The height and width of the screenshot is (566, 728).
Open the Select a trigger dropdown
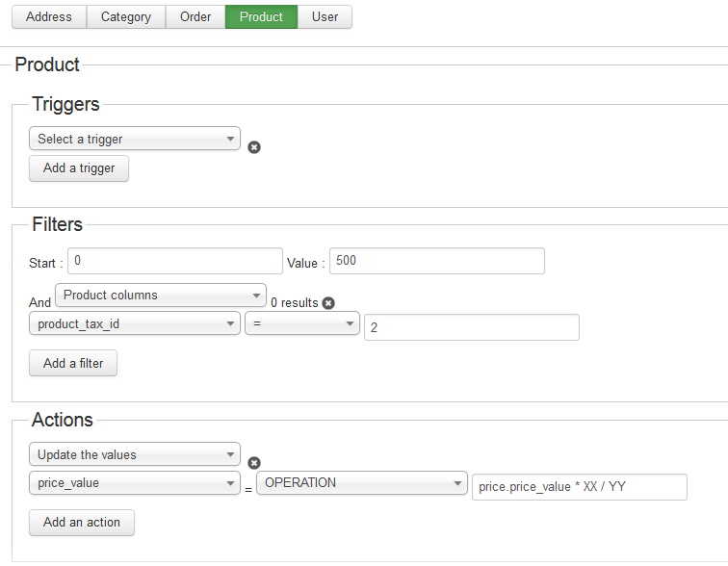click(x=135, y=139)
